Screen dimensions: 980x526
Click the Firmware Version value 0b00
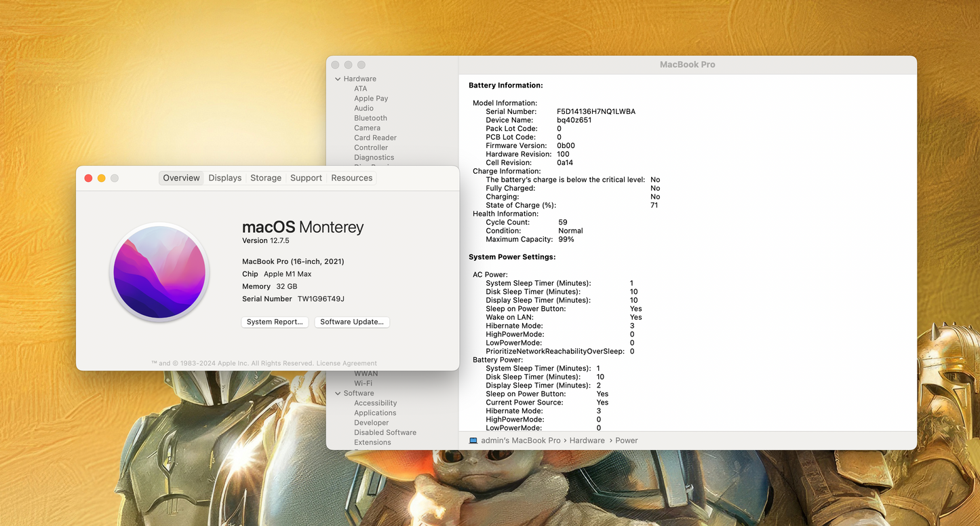pos(566,145)
